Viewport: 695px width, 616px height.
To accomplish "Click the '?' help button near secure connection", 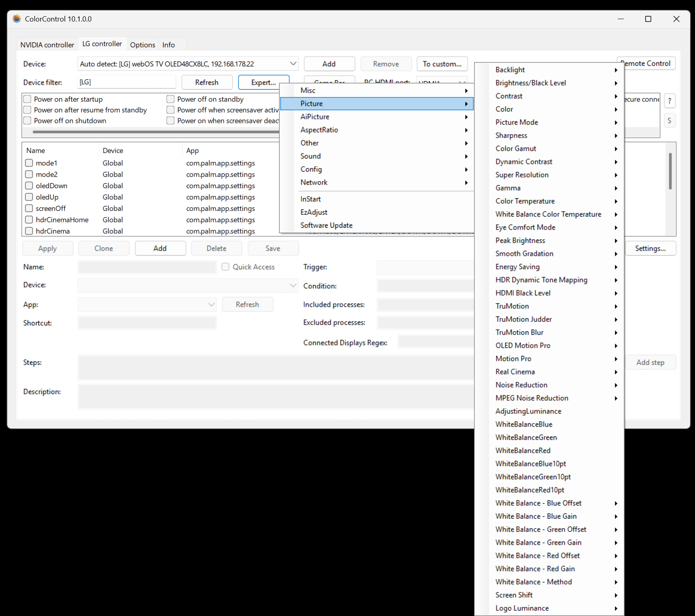I will [670, 101].
